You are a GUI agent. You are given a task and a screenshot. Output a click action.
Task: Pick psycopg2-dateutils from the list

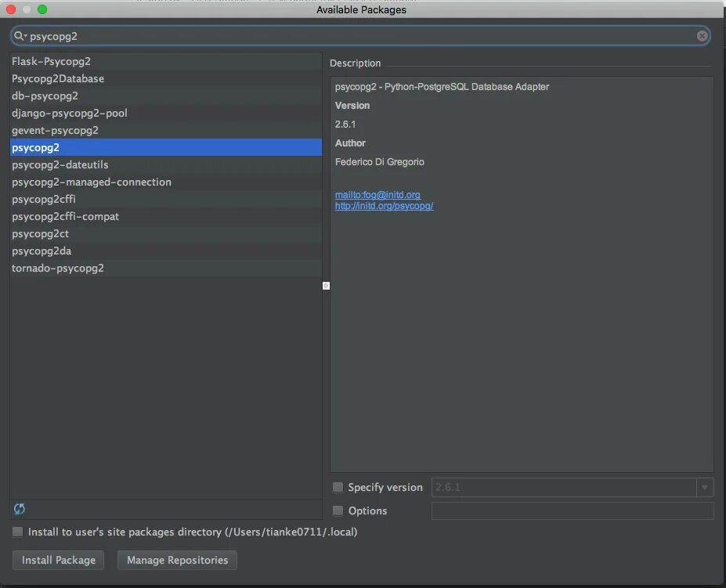click(x=166, y=164)
